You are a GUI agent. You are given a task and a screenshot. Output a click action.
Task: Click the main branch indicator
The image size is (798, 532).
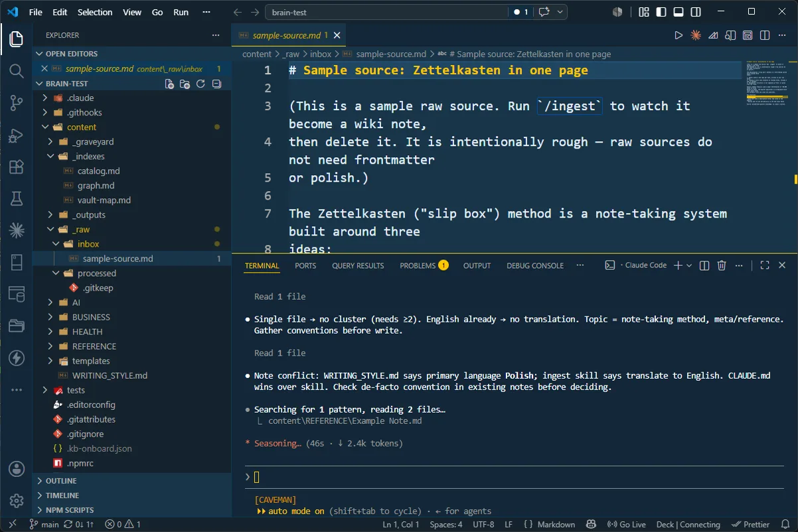44,524
